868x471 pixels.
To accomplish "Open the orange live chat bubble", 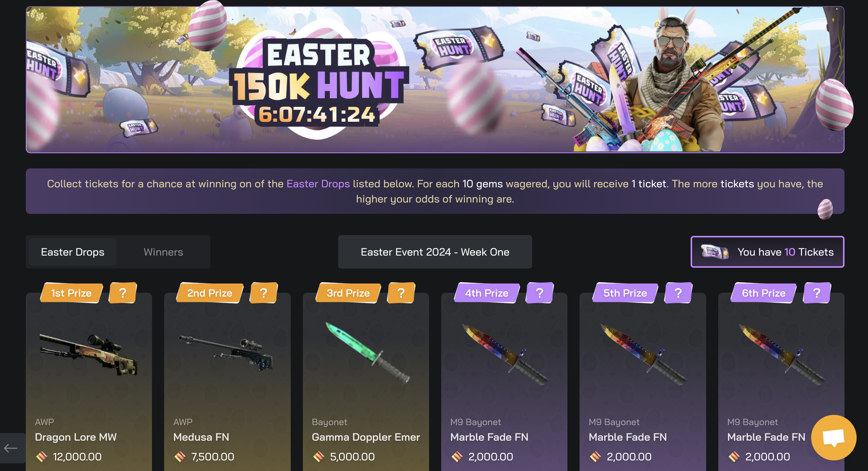I will pyautogui.click(x=834, y=437).
